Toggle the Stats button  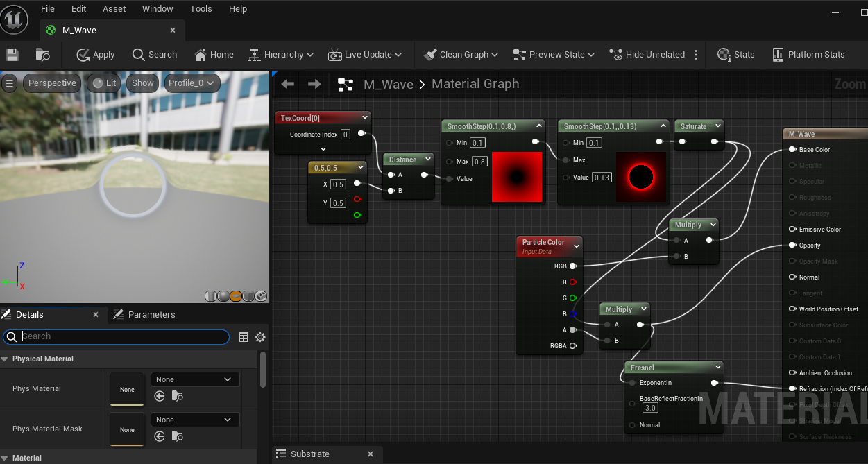(x=735, y=55)
